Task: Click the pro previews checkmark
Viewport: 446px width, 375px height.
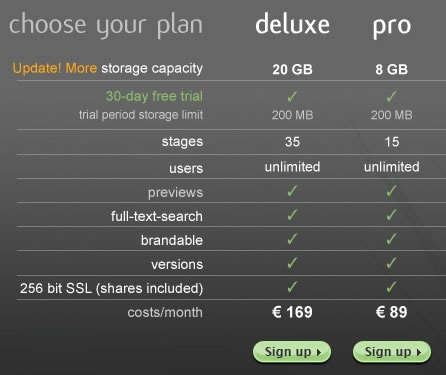Action: (x=392, y=191)
